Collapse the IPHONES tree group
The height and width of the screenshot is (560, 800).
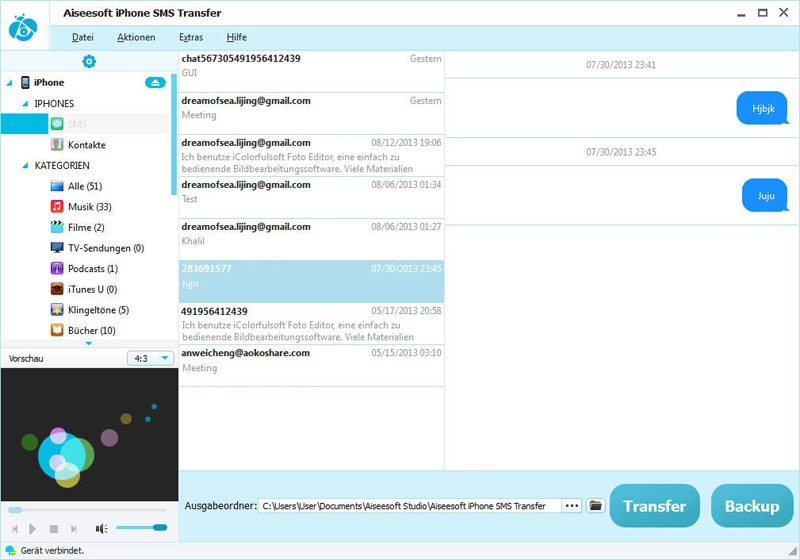click(x=25, y=104)
